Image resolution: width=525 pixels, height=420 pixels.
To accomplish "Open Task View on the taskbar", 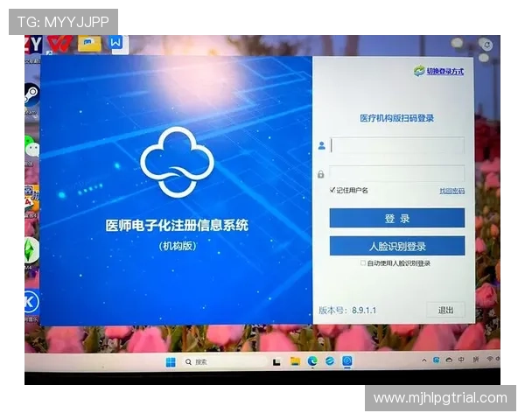I will (x=276, y=361).
